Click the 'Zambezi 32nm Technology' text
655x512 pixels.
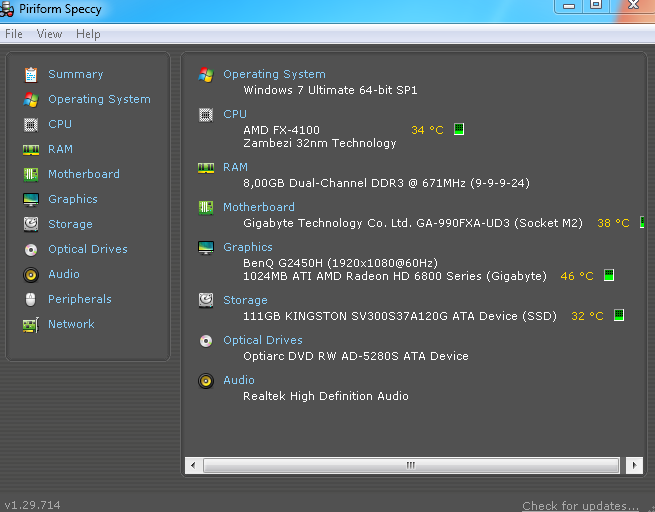[x=320, y=144]
